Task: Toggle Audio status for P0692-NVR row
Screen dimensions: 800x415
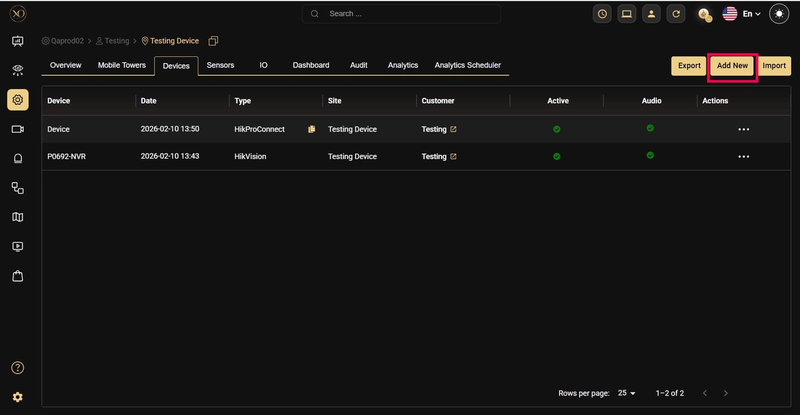Action: pyautogui.click(x=650, y=155)
